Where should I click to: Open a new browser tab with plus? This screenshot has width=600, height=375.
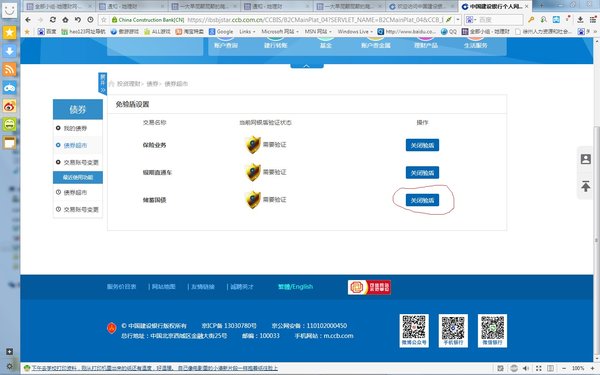[x=541, y=6]
